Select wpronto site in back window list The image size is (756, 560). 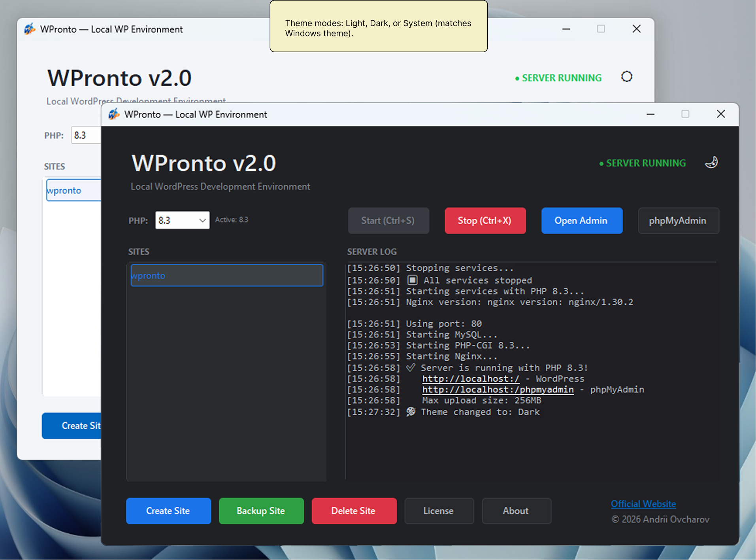pos(74,190)
